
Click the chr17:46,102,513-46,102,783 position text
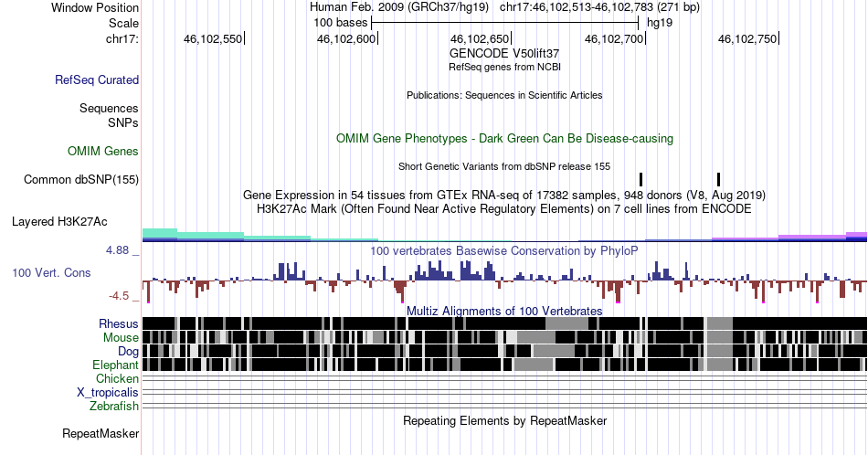click(x=599, y=7)
